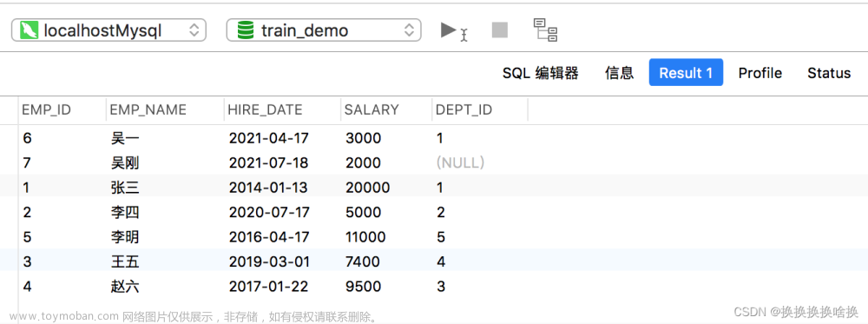The height and width of the screenshot is (324, 868).
Task: Select the salary cell 9500
Action: pos(363,287)
